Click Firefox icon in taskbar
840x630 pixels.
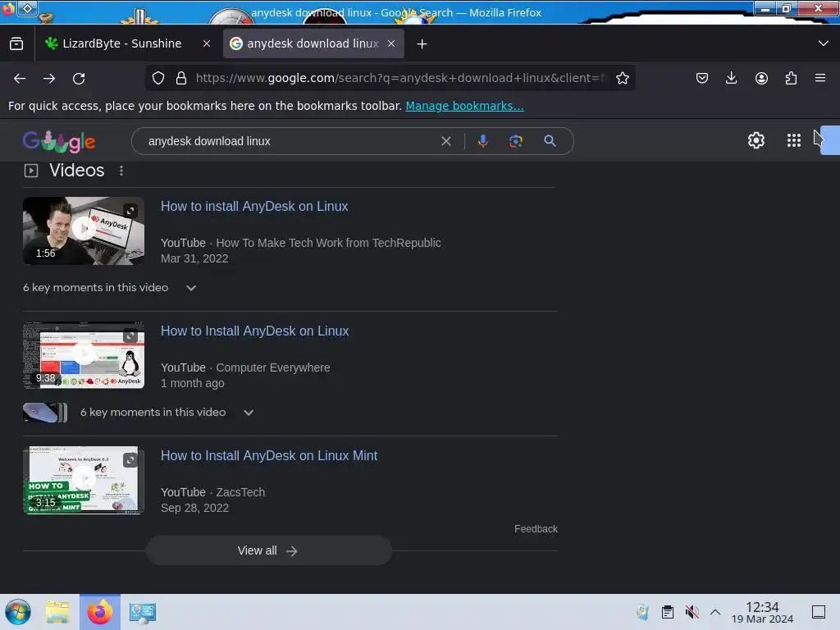(100, 612)
